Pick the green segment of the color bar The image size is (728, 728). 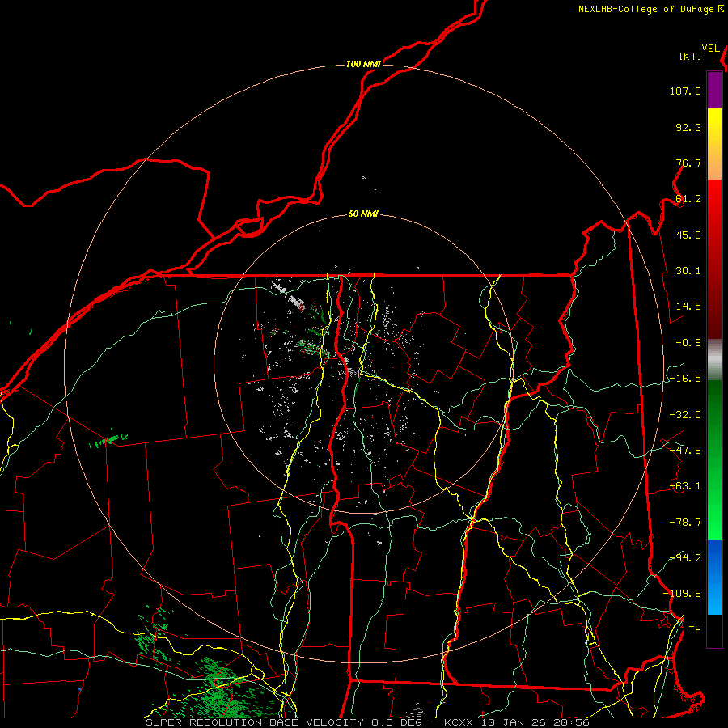(714, 459)
